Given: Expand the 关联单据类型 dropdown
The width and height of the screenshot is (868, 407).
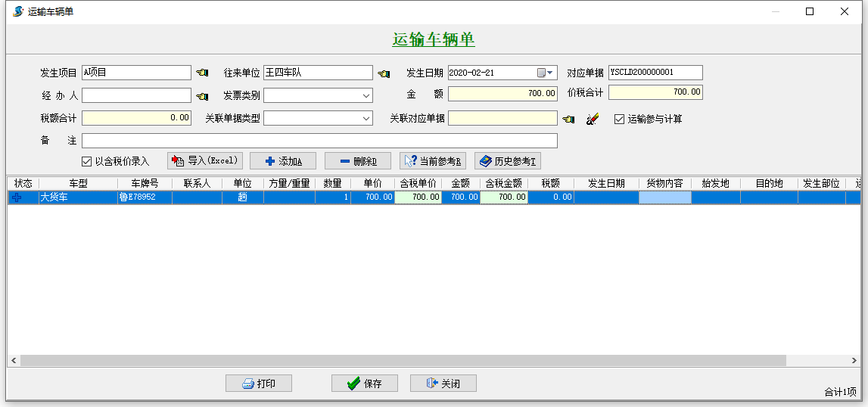Looking at the screenshot, I should pyautogui.click(x=366, y=119).
